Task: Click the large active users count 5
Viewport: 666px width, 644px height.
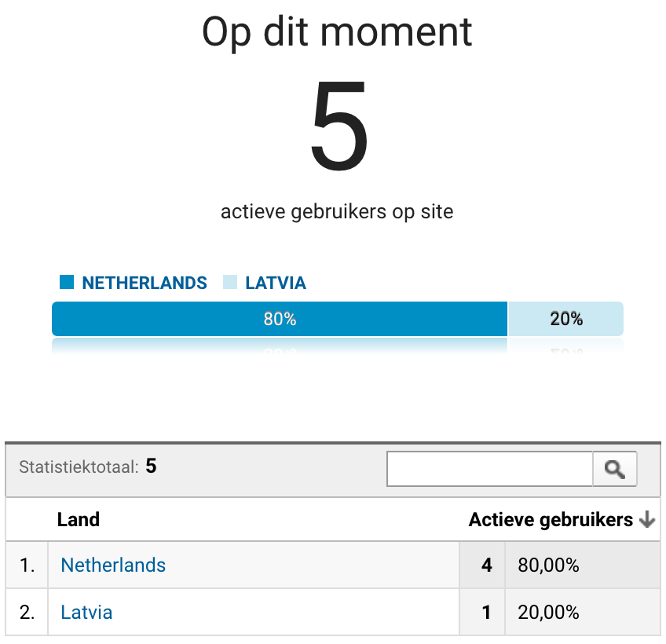Action: pos(338,125)
